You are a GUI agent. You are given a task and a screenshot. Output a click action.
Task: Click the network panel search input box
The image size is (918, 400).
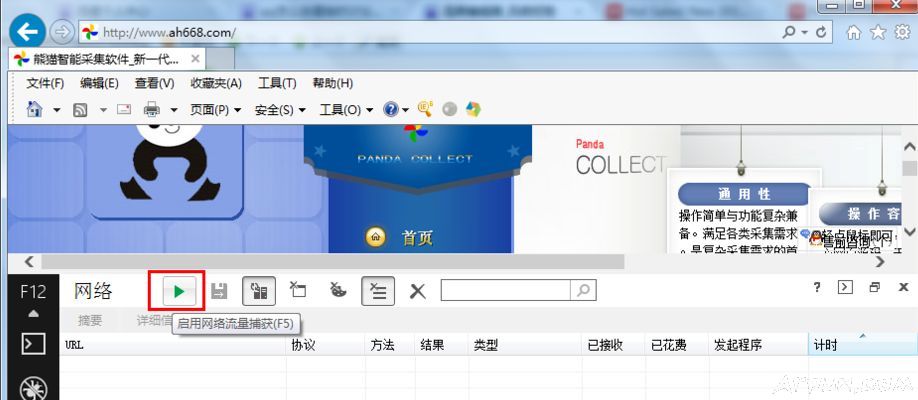pos(505,290)
